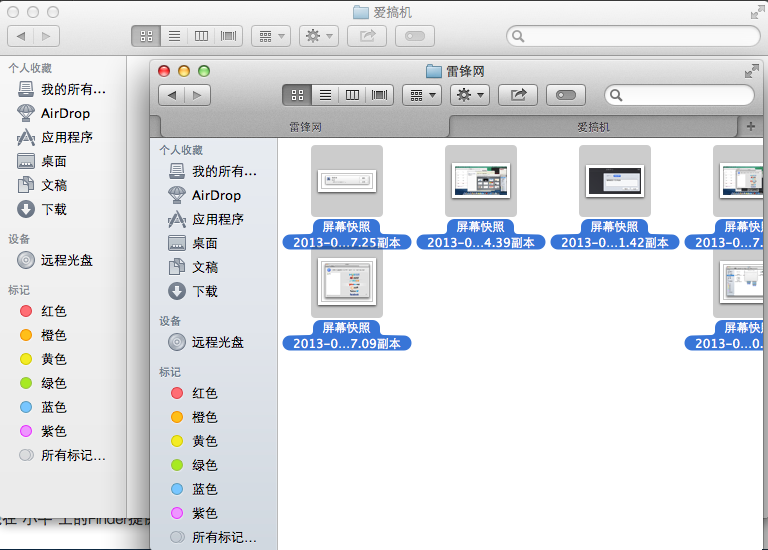Select screenshot file ending 4.39副本
This screenshot has height=550, width=768.
tap(480, 181)
